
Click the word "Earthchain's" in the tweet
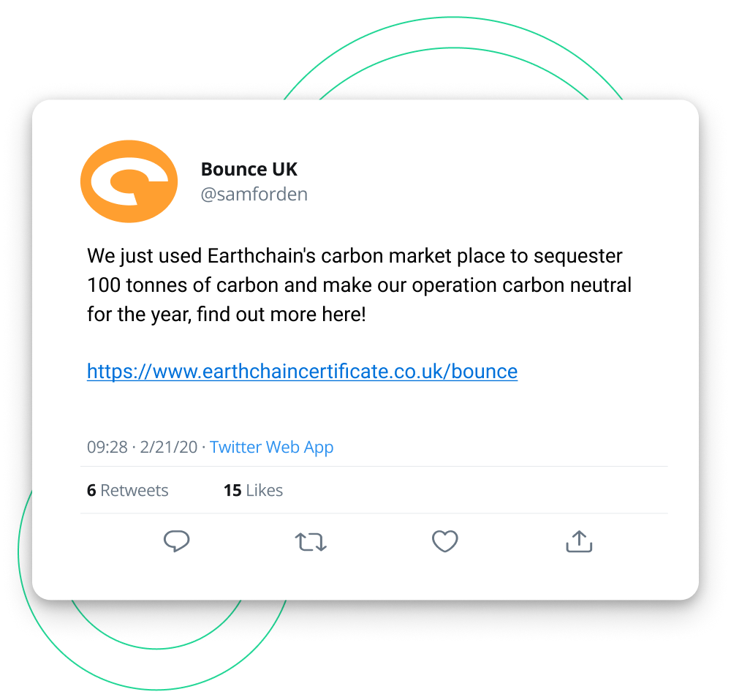click(262, 256)
